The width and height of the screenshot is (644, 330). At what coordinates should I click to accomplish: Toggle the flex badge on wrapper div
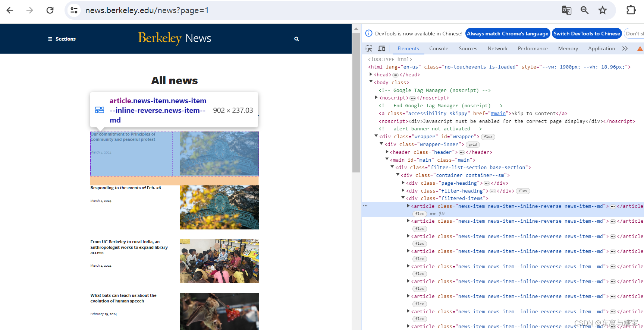(x=488, y=137)
